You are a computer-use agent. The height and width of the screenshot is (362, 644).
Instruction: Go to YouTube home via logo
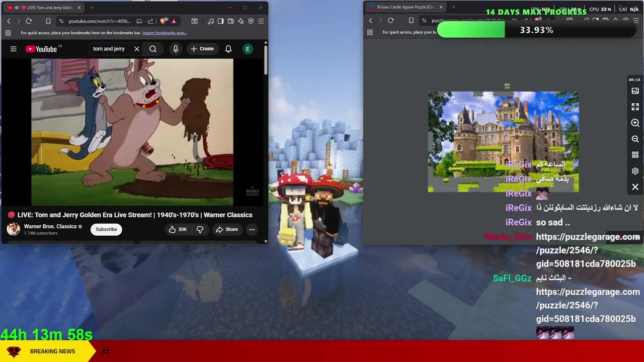pyautogui.click(x=41, y=49)
